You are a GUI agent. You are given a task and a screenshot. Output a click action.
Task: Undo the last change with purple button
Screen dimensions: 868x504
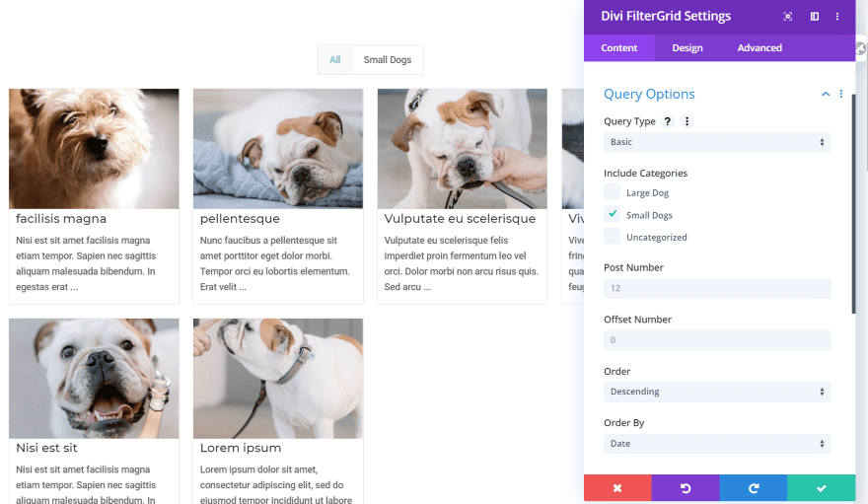click(686, 488)
